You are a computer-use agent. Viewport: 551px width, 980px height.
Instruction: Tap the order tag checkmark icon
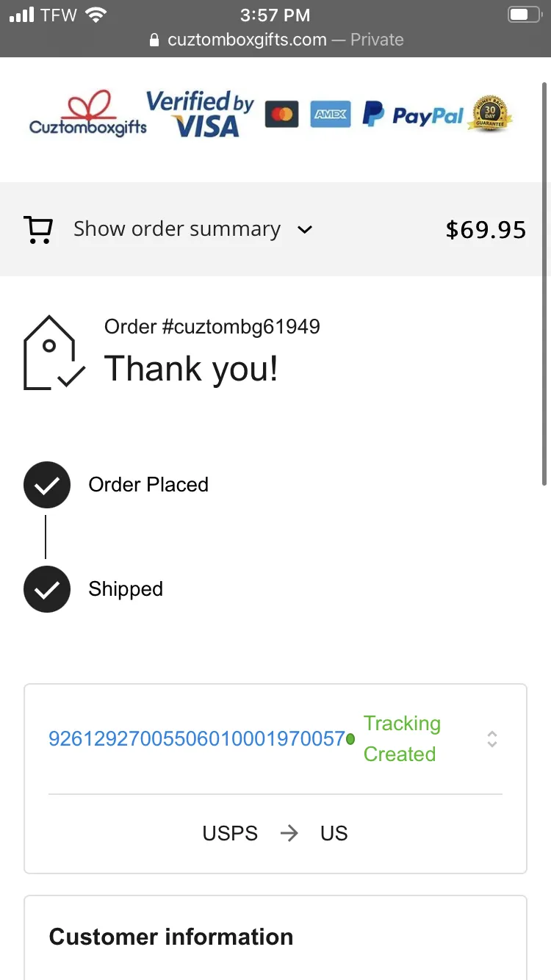click(54, 353)
